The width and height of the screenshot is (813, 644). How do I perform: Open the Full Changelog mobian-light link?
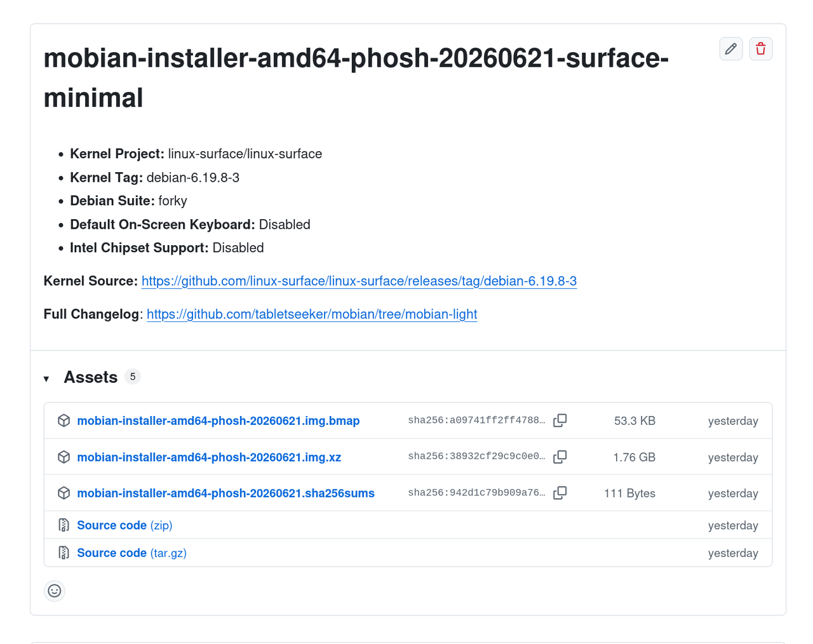click(312, 314)
